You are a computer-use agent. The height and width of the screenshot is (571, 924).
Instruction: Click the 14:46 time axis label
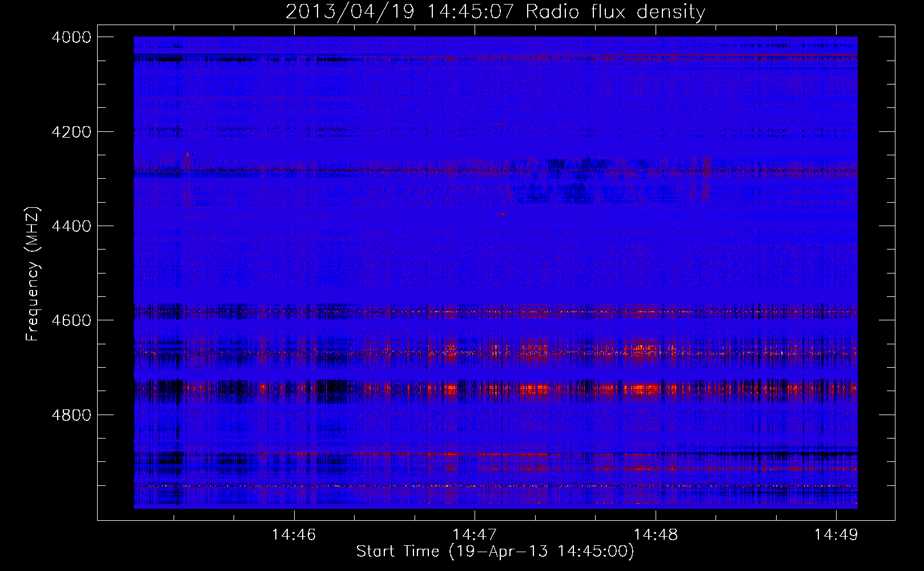pyautogui.click(x=294, y=534)
